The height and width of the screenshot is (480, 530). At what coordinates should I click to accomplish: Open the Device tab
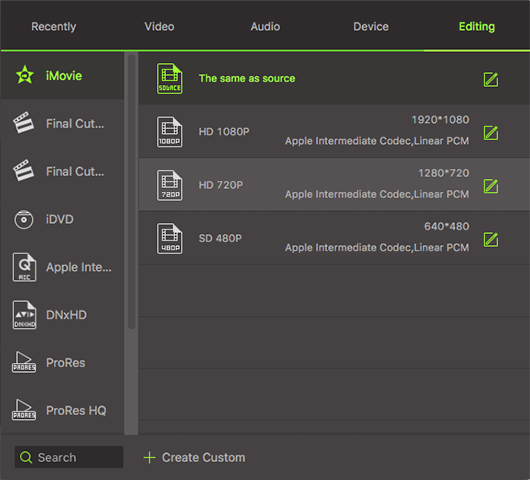(371, 26)
